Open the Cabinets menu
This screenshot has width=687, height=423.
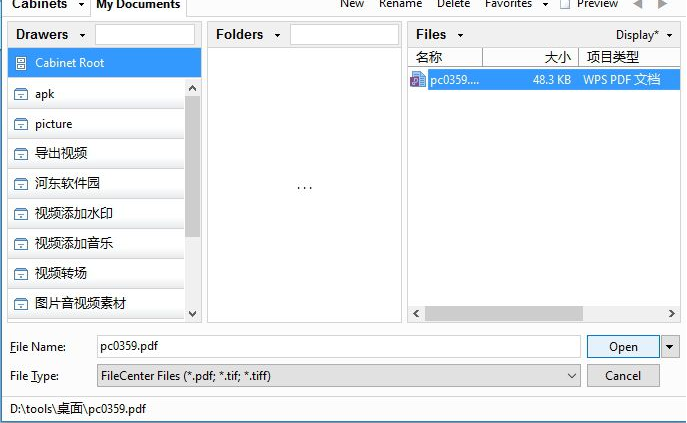[x=48, y=5]
